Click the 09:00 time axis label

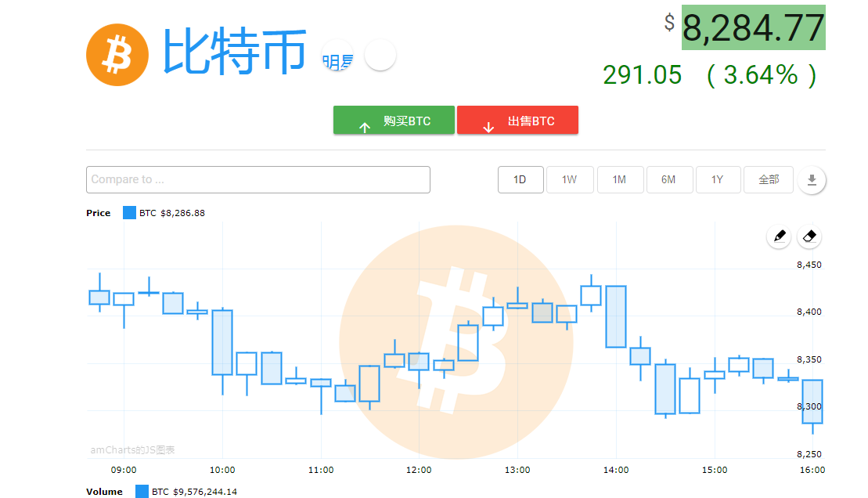pos(124,470)
